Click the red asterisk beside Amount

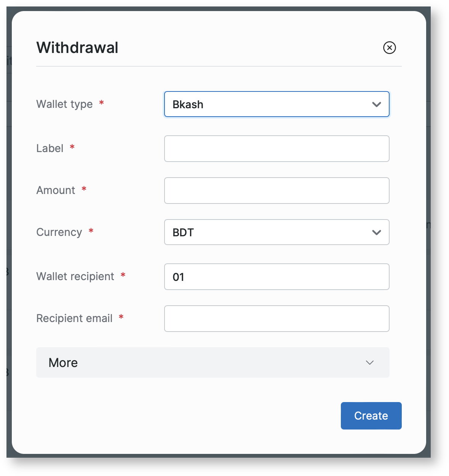pos(84,189)
